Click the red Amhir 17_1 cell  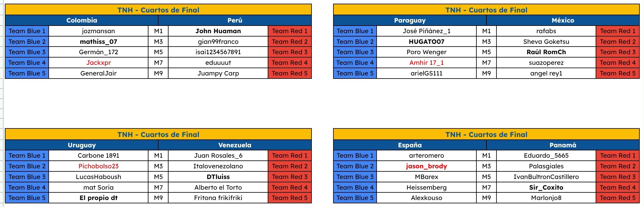coord(426,63)
